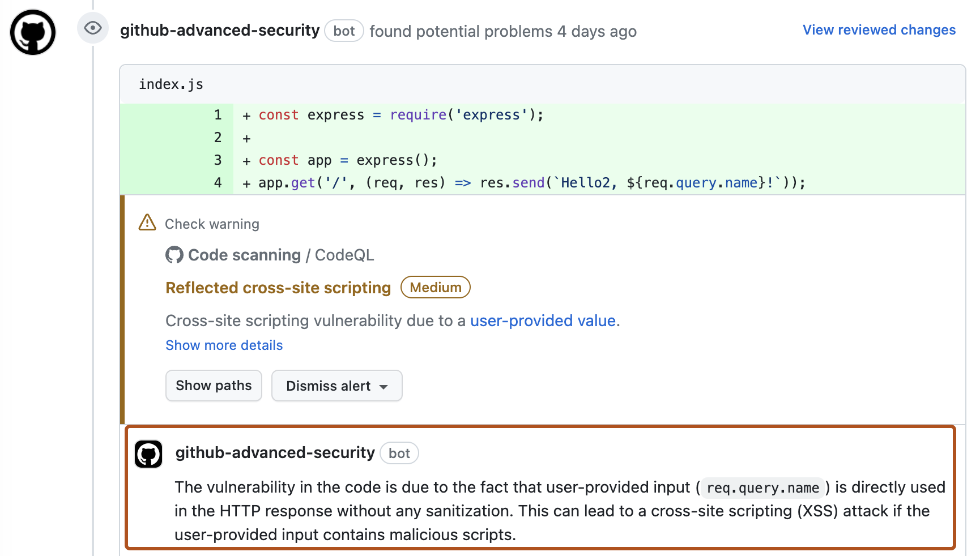Expand more details with Show more details
This screenshot has height=556, width=980.
[224, 345]
